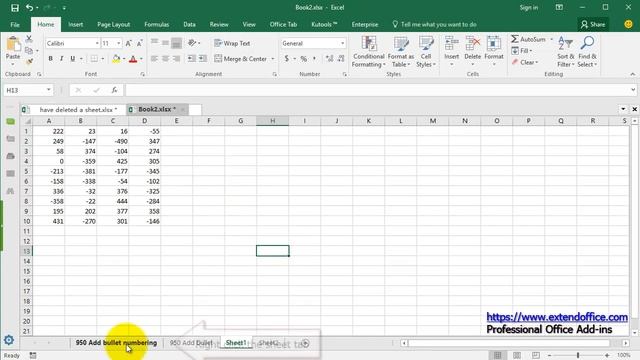Open Kutools settings gear at bottom left
640x360 pixels.
pos(9,340)
